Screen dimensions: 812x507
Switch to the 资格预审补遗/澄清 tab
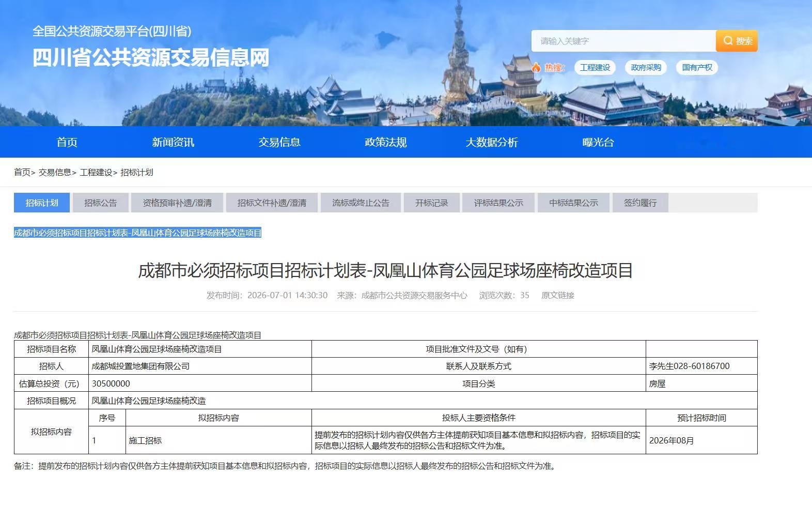(x=177, y=203)
